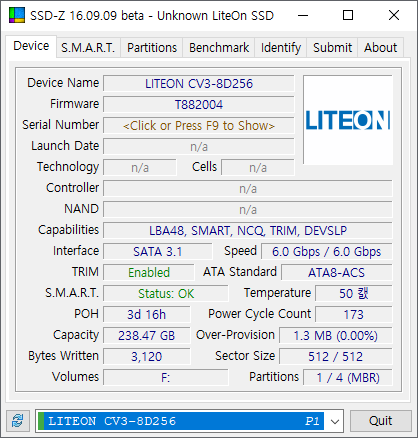The height and width of the screenshot is (438, 418).
Task: Click the refresh drives icon button
Action: click(18, 421)
